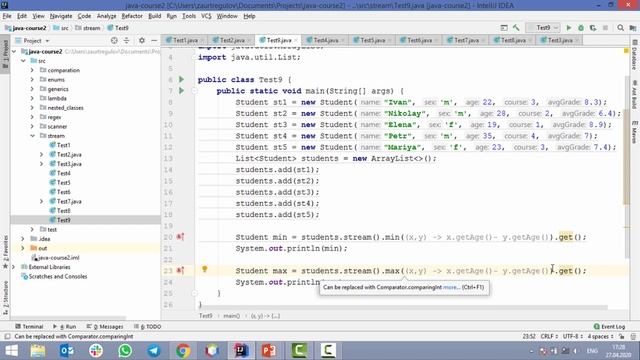Click yellow inspection indicator atop editor scrollbar
This screenshot has height=360, width=640.
point(626,51)
